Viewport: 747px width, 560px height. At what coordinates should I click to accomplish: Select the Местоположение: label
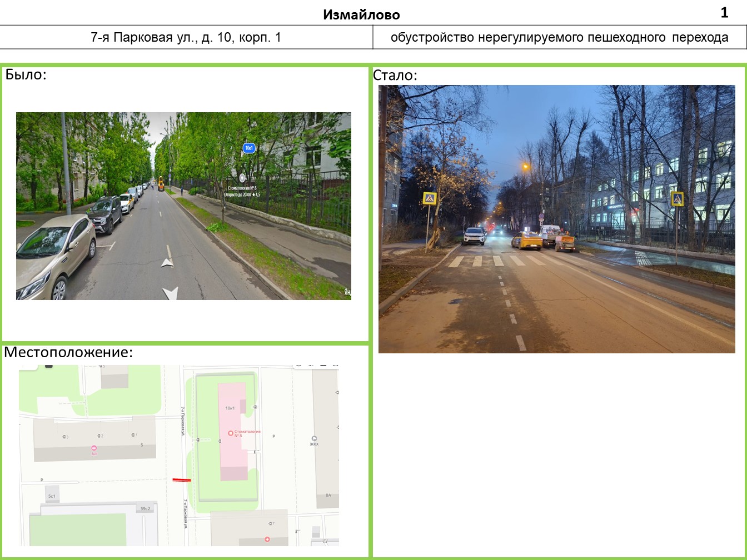(x=68, y=352)
